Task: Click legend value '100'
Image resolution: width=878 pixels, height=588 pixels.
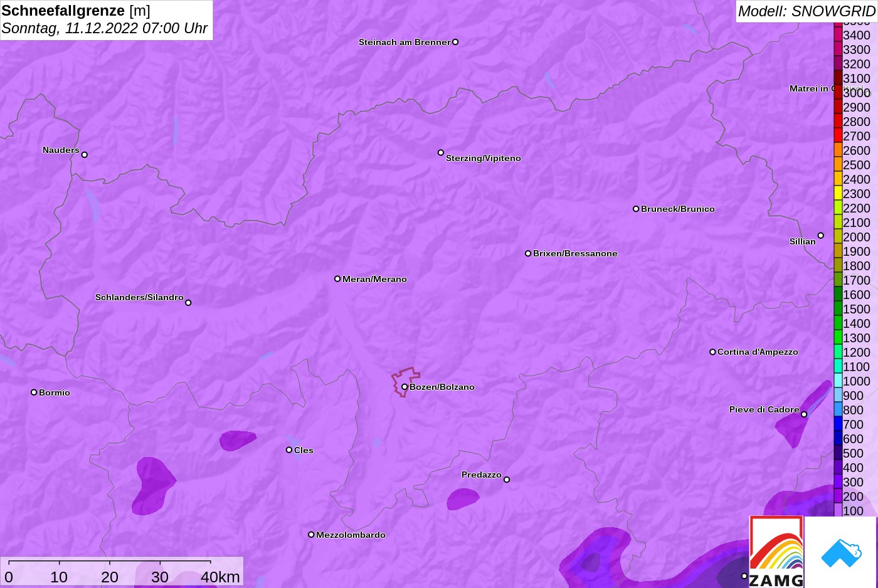Action: (x=853, y=511)
